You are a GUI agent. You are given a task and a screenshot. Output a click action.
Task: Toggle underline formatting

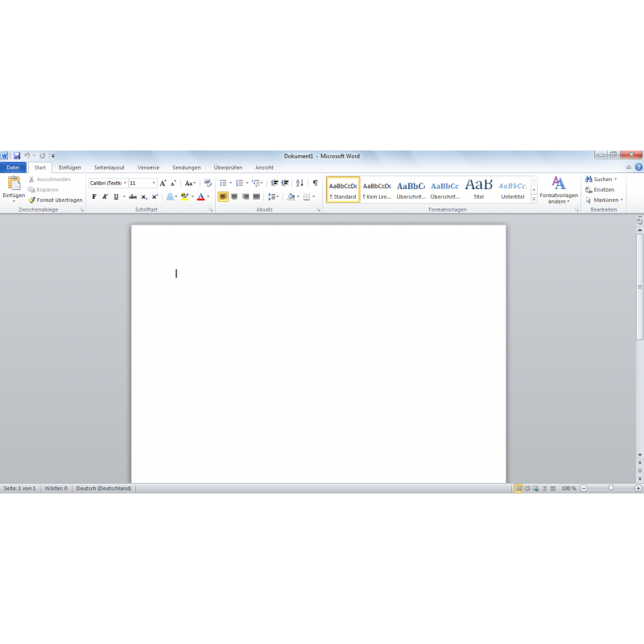tap(115, 196)
